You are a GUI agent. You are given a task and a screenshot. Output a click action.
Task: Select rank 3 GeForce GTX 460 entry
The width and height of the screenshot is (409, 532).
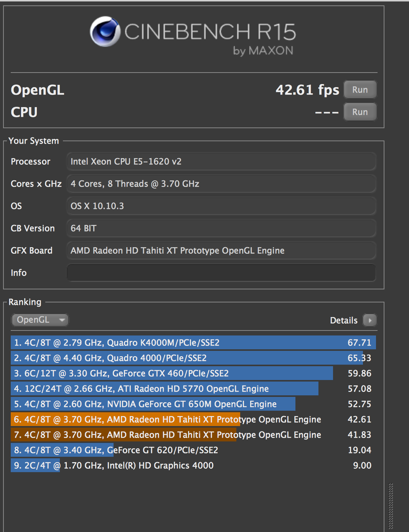coord(193,373)
